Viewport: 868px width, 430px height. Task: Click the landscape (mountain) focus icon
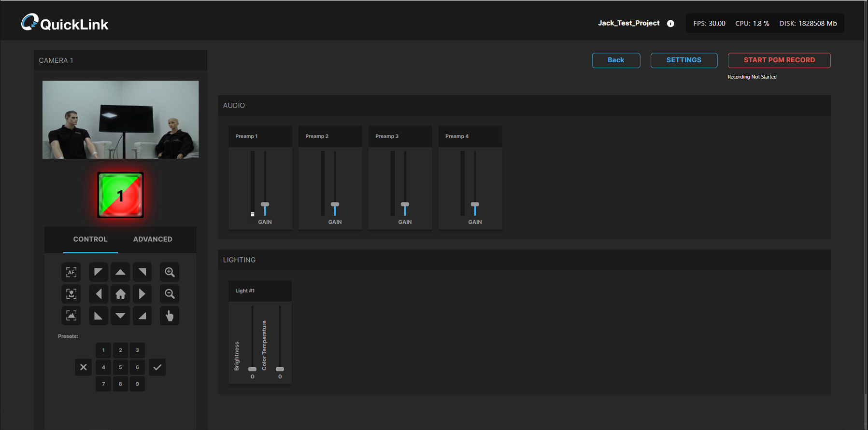71,316
